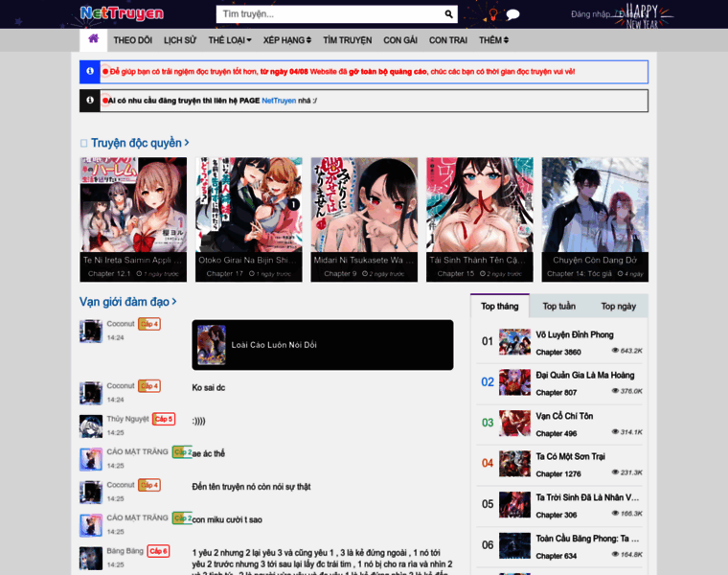Screen dimensions: 728x575
Task: Open Te Ni Ireta Saimin Appli cover
Action: click(133, 205)
